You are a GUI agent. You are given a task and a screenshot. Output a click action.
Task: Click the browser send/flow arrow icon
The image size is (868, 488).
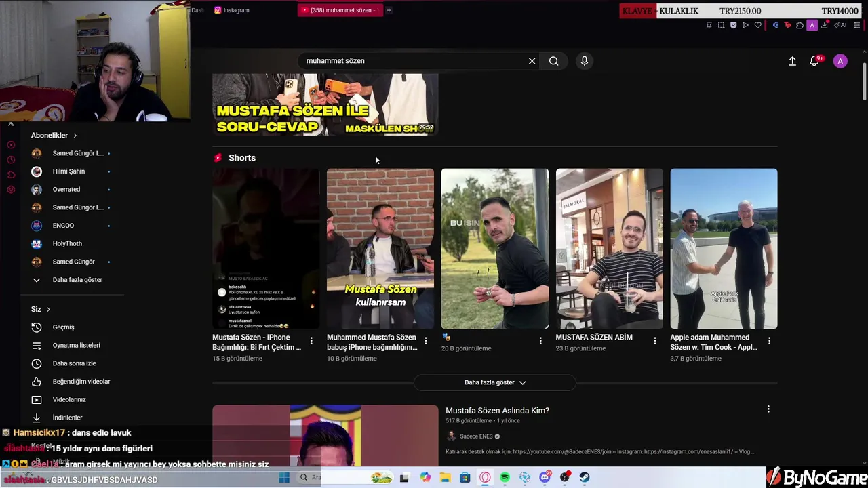point(746,25)
